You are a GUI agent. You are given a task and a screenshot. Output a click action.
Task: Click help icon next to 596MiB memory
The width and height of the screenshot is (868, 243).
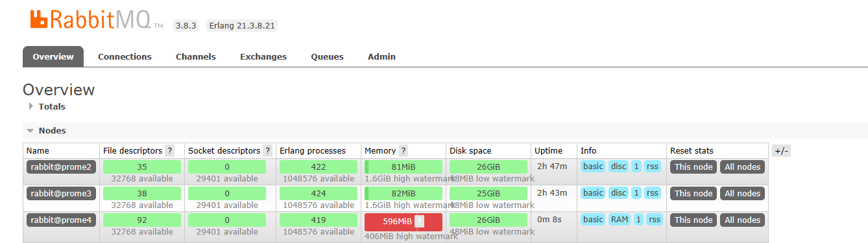[419, 222]
